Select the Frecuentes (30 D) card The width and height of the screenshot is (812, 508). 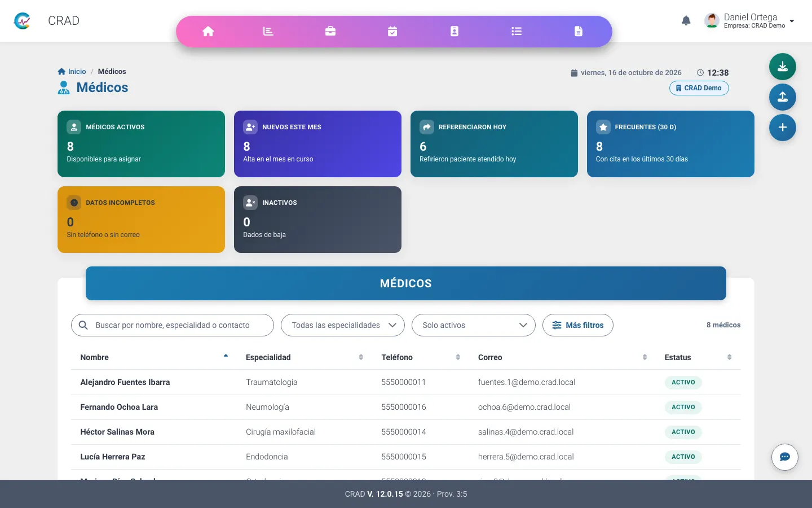(670, 144)
